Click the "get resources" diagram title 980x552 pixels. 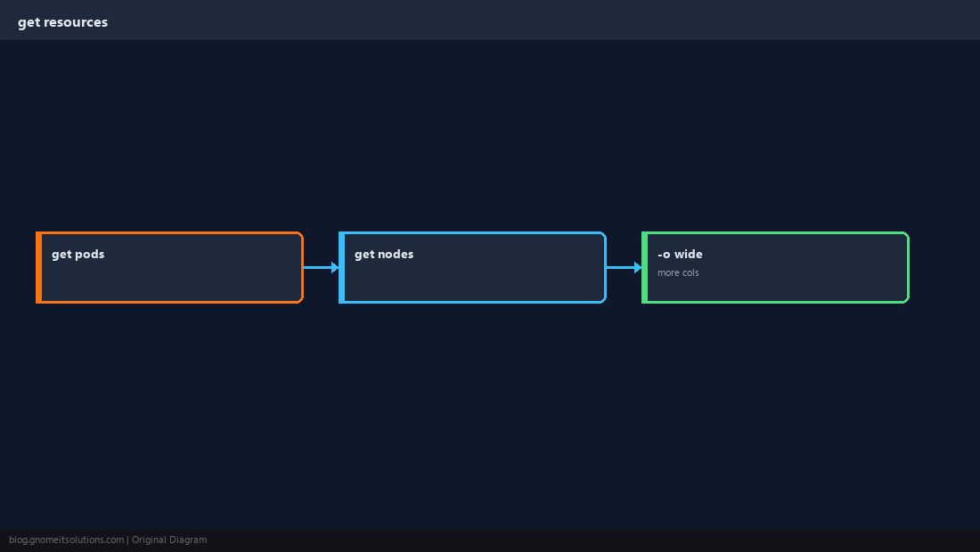click(x=62, y=22)
